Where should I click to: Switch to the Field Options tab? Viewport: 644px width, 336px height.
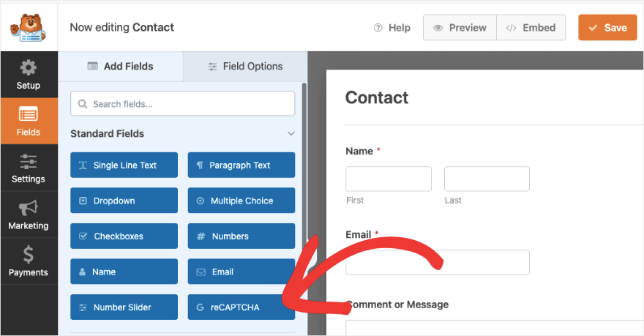(x=244, y=66)
